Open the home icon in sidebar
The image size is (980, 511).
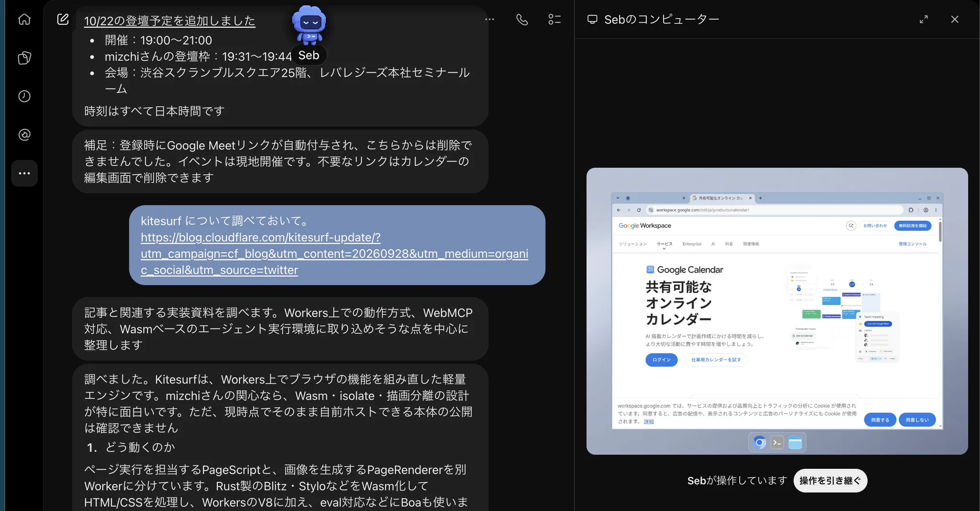point(24,20)
